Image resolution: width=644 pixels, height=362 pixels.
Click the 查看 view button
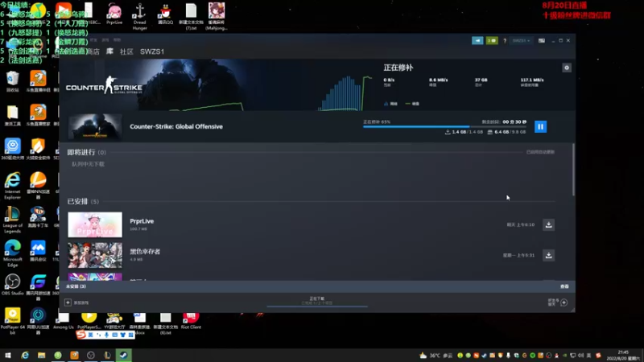pyautogui.click(x=564, y=286)
